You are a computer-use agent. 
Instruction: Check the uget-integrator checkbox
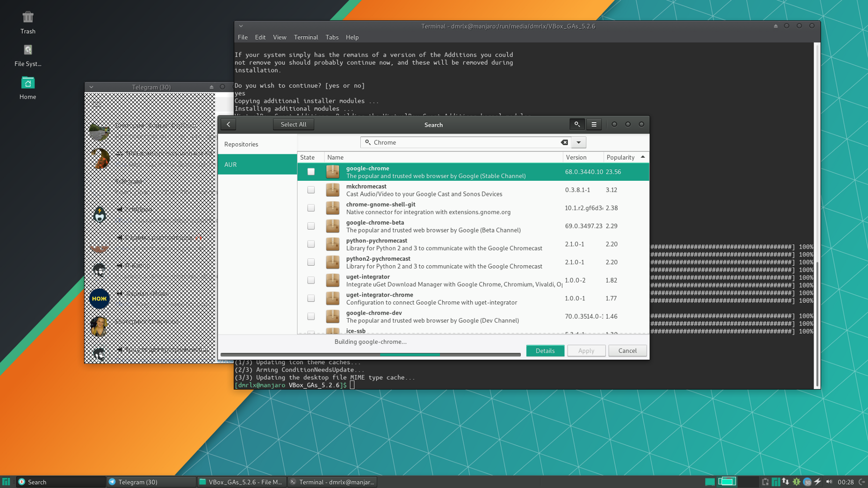click(311, 280)
